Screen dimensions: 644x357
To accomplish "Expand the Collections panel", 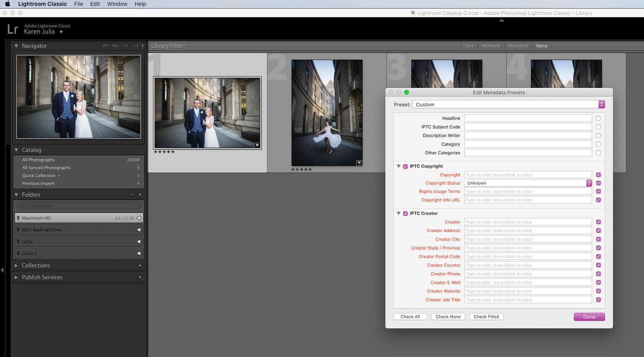I will tap(16, 266).
